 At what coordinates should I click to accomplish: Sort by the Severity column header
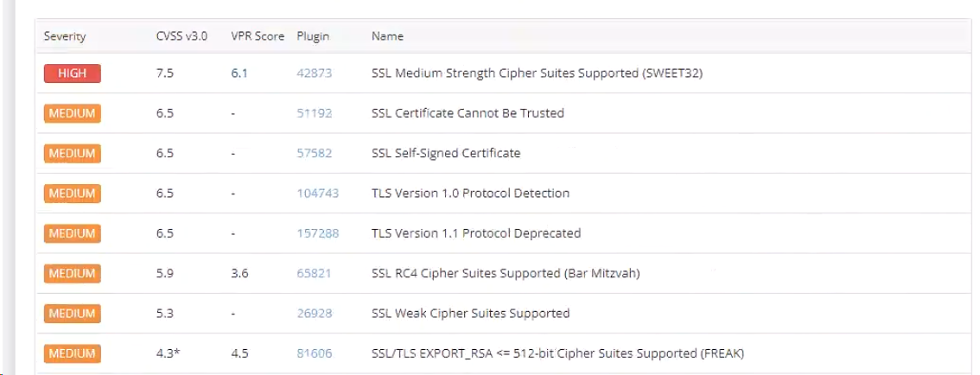65,36
